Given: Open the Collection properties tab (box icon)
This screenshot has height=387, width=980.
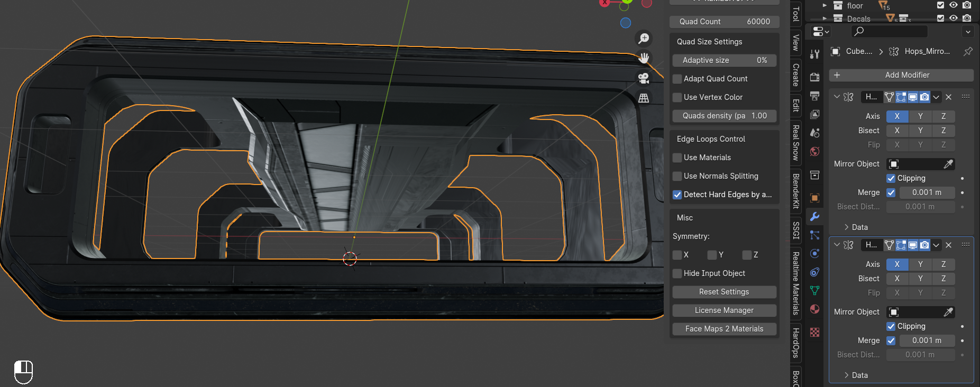Looking at the screenshot, I should pyautogui.click(x=814, y=175).
